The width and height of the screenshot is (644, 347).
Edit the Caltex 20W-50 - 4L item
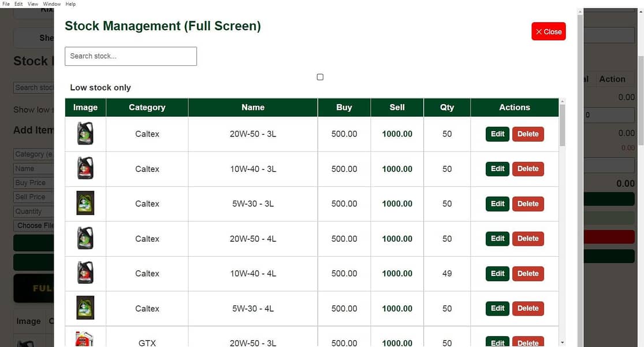coord(497,238)
